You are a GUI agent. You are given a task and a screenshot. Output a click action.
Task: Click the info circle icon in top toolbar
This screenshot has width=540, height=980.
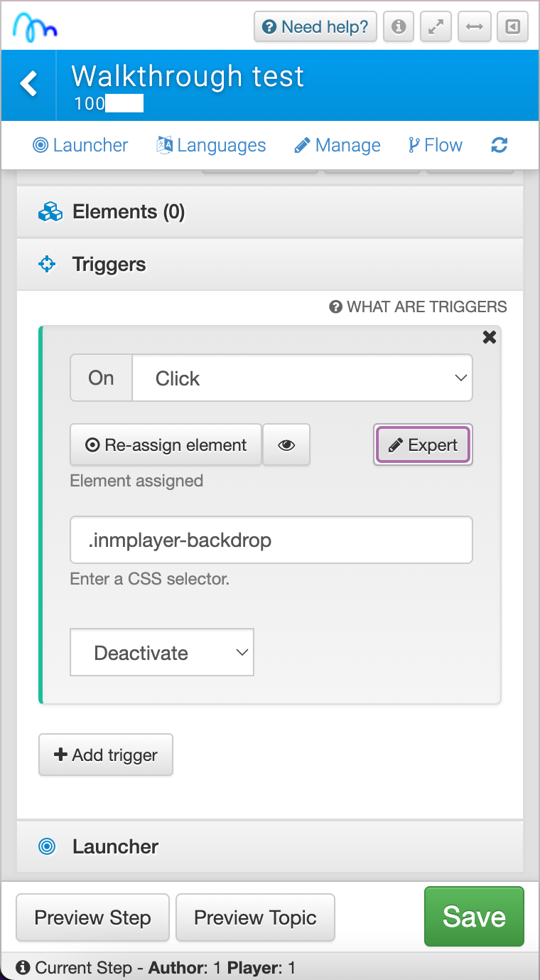coord(399,28)
